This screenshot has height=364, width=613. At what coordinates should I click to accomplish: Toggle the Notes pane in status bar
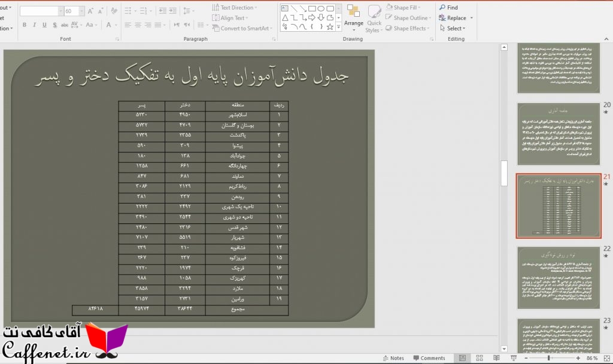[393, 358]
